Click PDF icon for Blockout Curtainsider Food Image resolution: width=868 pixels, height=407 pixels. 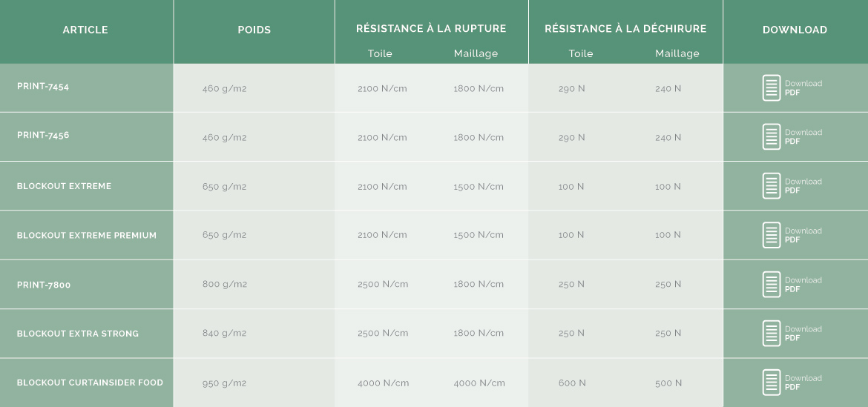pos(771,383)
